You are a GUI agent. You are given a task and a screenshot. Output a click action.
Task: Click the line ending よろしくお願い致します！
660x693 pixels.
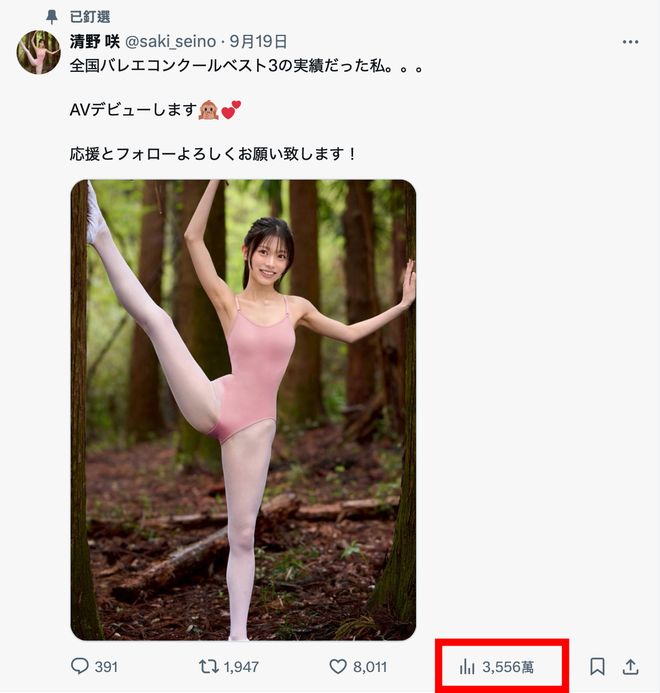click(213, 154)
